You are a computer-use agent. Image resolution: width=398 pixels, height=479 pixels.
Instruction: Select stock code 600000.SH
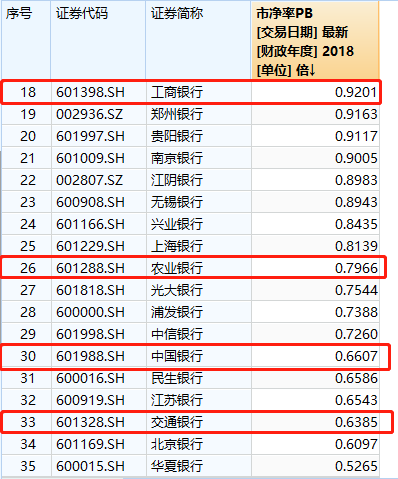point(90,312)
